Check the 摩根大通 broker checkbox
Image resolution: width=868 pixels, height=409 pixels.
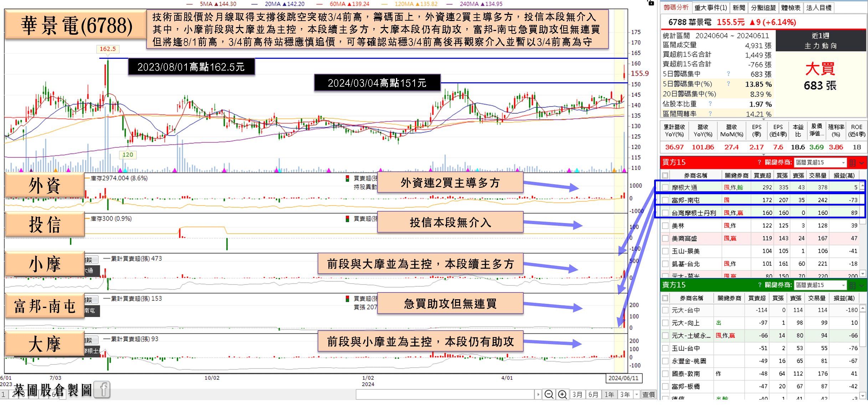tap(665, 187)
